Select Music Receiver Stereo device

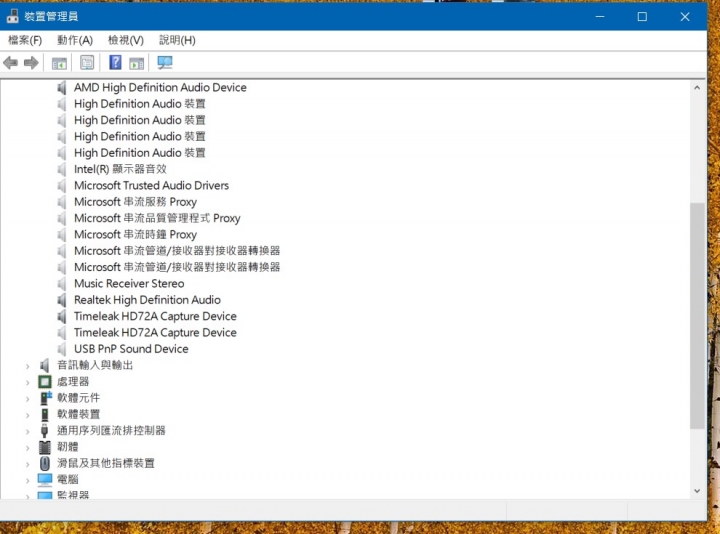tap(129, 283)
